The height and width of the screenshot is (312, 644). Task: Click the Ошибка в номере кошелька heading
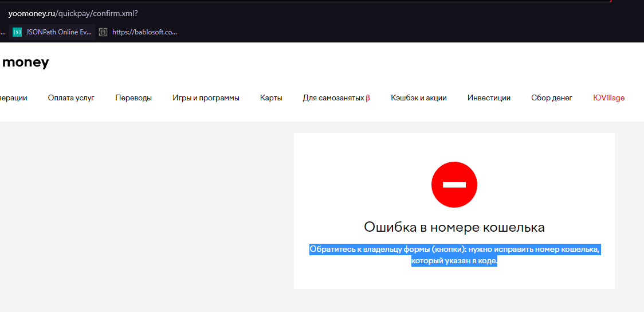pyautogui.click(x=454, y=227)
